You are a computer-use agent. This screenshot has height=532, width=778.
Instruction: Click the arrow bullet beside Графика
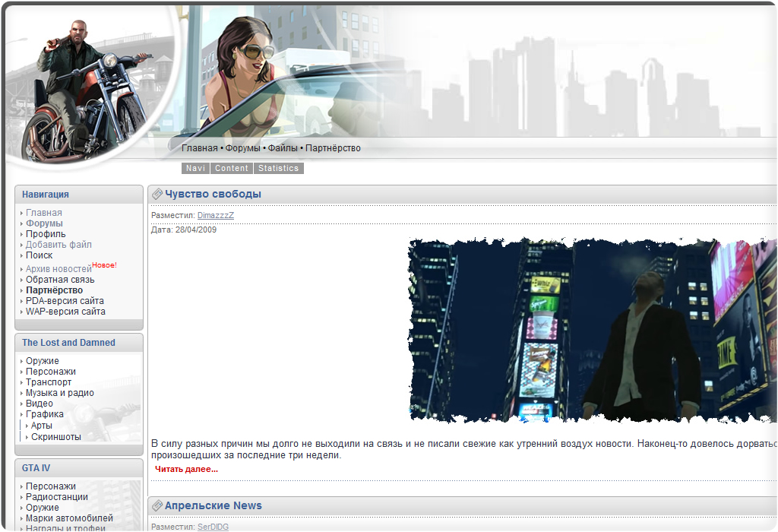click(22, 414)
